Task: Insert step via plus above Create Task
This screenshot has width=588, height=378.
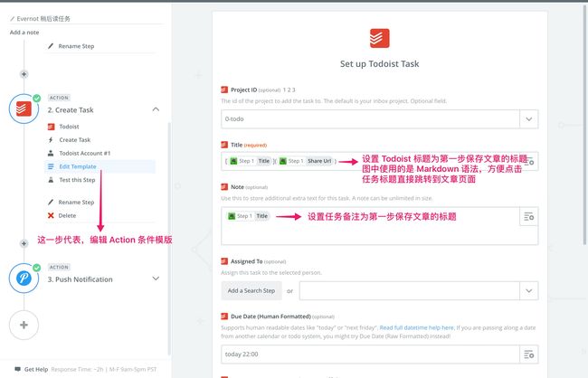Action: pyautogui.click(x=24, y=74)
